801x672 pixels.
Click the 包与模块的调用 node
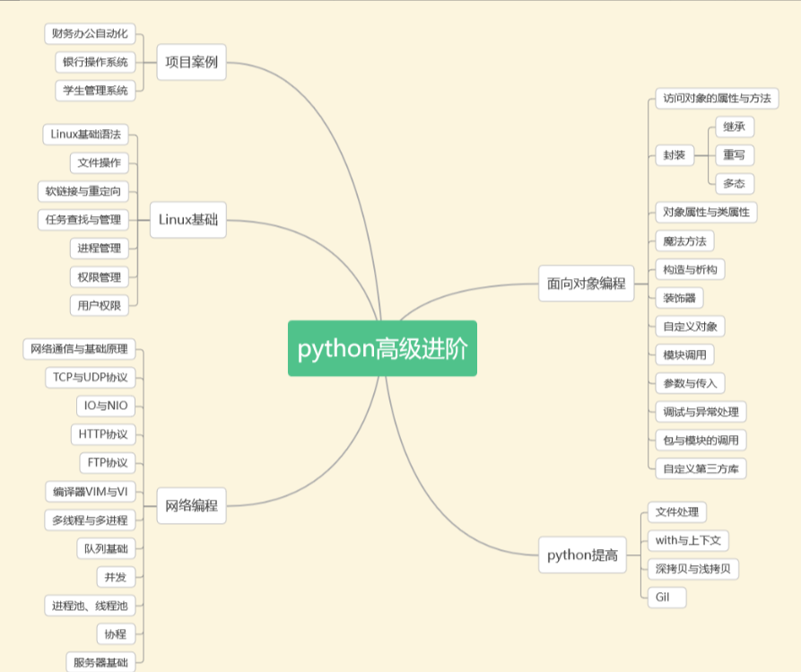(701, 440)
